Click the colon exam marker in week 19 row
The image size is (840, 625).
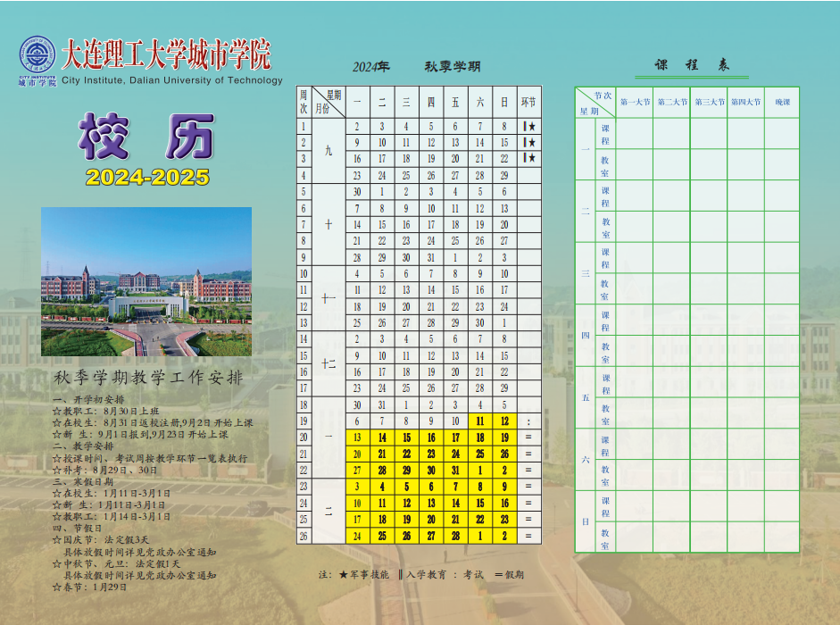(x=528, y=421)
